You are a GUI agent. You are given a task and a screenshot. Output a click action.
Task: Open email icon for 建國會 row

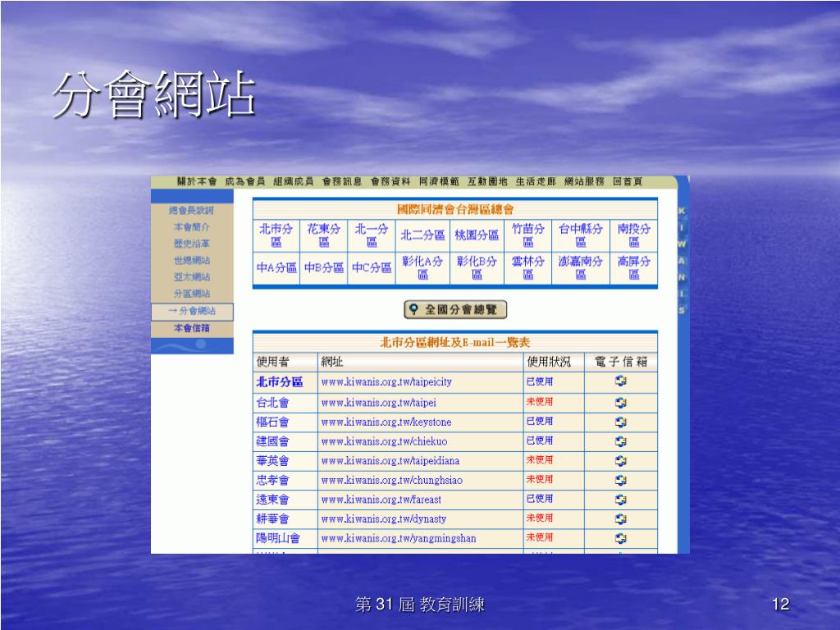[x=620, y=441]
